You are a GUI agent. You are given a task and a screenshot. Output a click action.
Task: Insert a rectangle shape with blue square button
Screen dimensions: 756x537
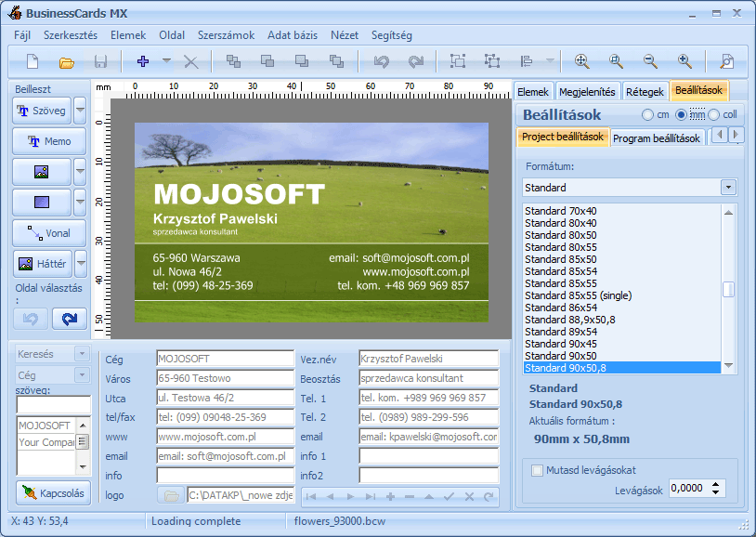coord(42,203)
